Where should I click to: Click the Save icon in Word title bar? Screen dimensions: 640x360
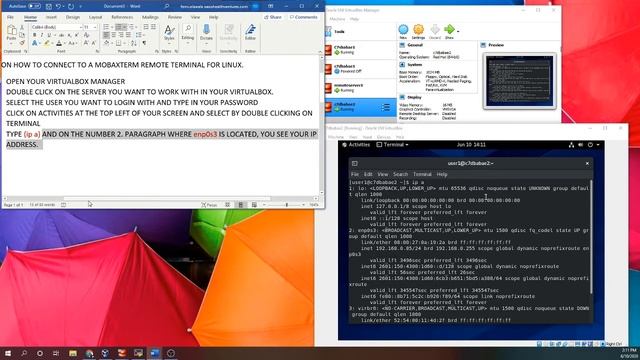pos(49,7)
